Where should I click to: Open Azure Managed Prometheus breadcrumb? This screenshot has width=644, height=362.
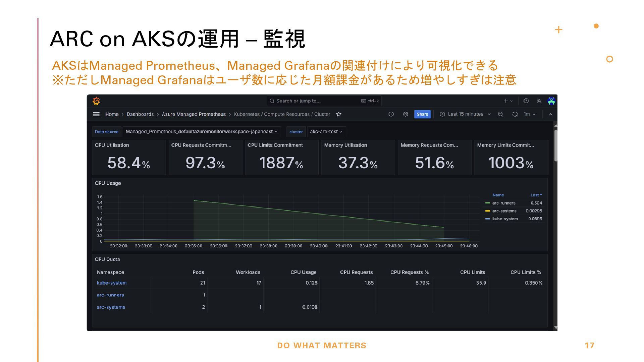click(x=194, y=114)
